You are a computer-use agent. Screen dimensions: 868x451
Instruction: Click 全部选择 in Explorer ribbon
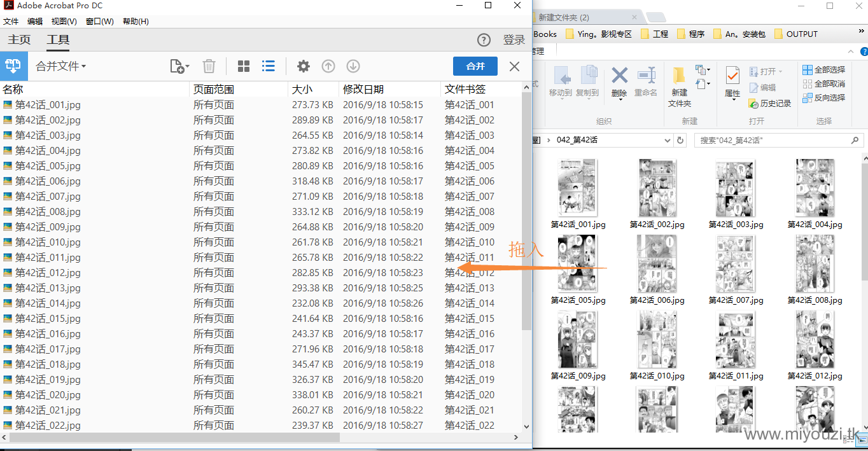tap(824, 69)
